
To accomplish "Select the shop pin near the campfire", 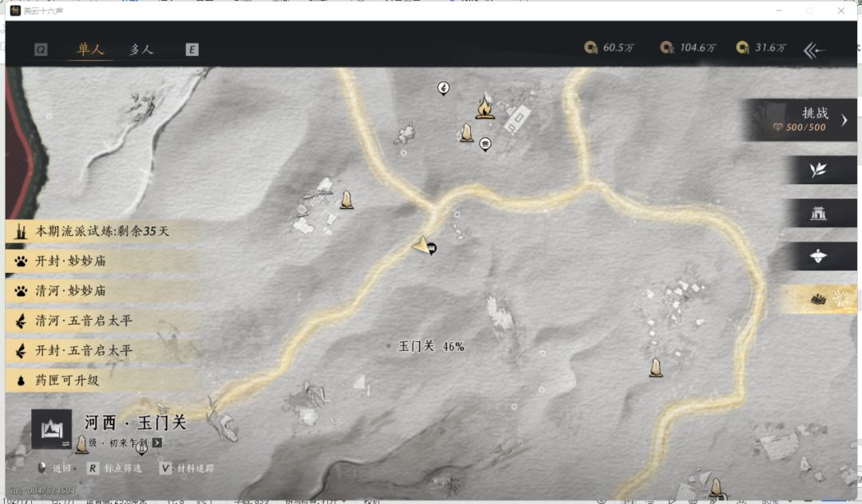I will (x=485, y=144).
